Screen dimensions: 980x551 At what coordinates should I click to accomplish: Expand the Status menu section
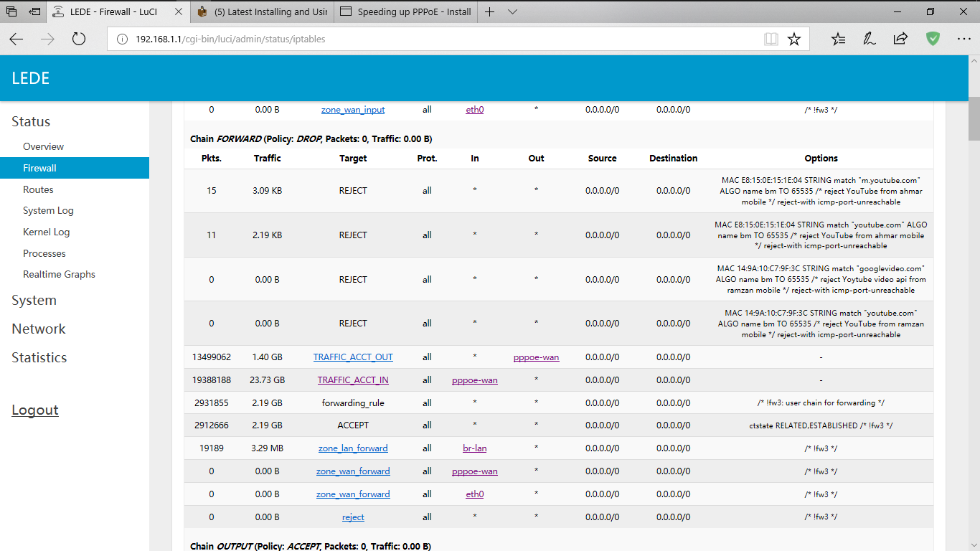pyautogui.click(x=31, y=121)
